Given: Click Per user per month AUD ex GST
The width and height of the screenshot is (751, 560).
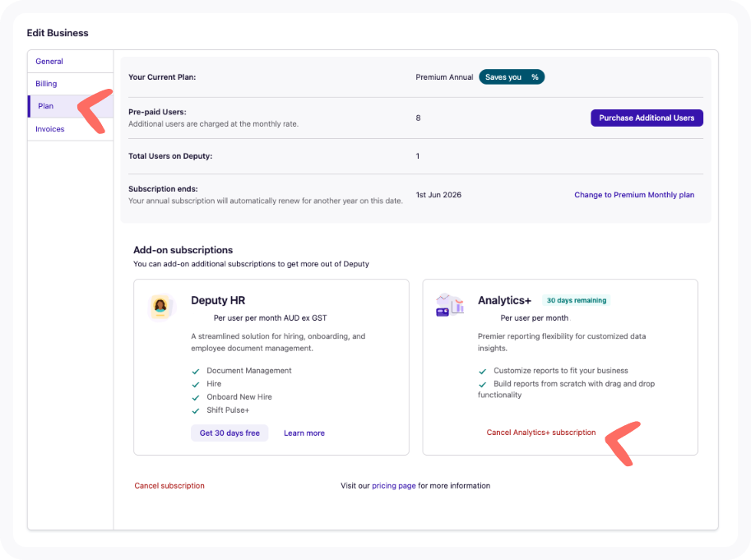Looking at the screenshot, I should (270, 317).
